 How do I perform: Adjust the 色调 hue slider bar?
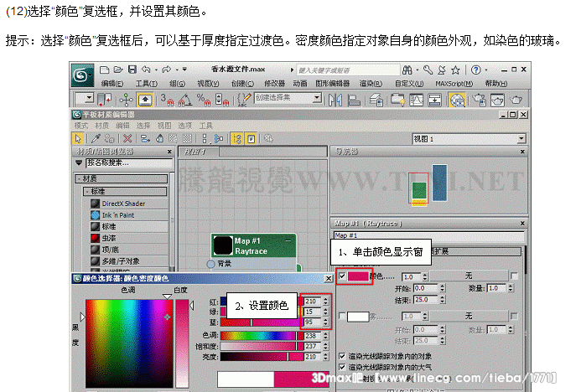tap(262, 336)
